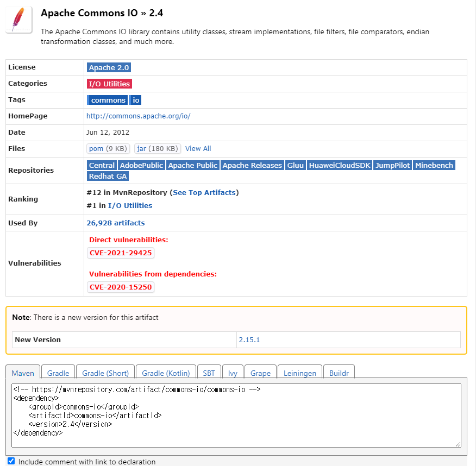Click the Jun 12, 2012 date value
The height and width of the screenshot is (472, 476).
coord(108,133)
